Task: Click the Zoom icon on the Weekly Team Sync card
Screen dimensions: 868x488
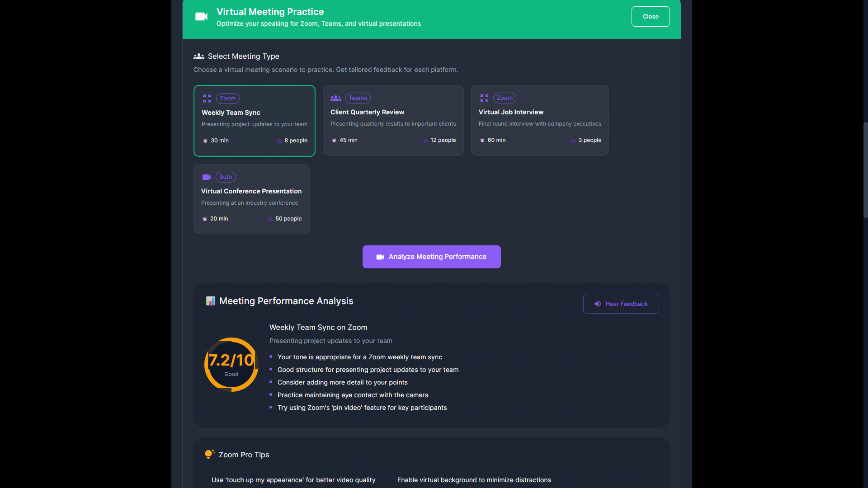Action: click(x=207, y=99)
